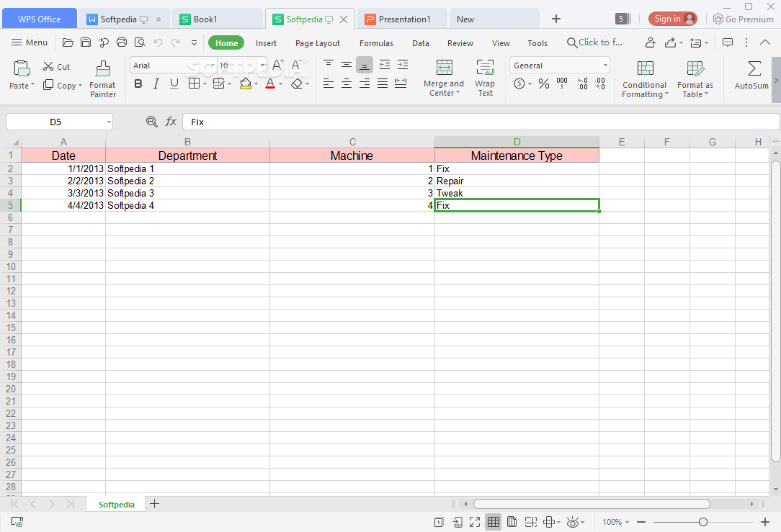Image resolution: width=781 pixels, height=532 pixels.
Task: Click AutoSum sigma icon
Action: [x=754, y=68]
